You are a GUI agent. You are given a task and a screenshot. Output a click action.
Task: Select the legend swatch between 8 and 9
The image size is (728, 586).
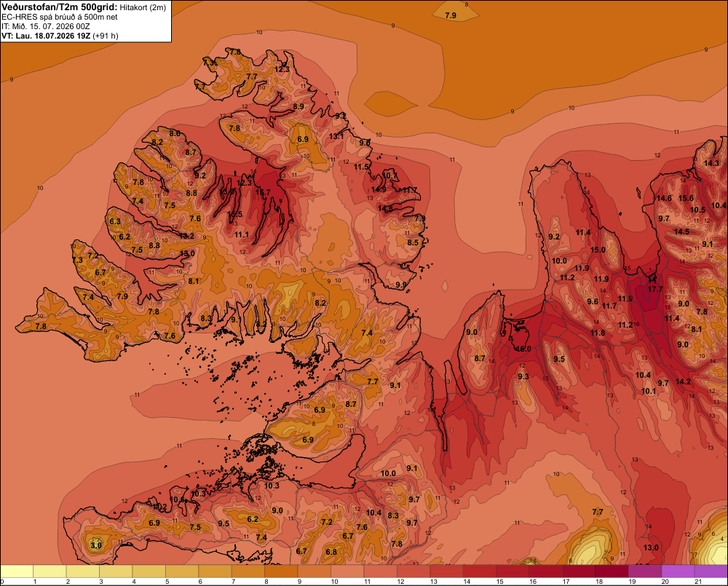point(281,571)
